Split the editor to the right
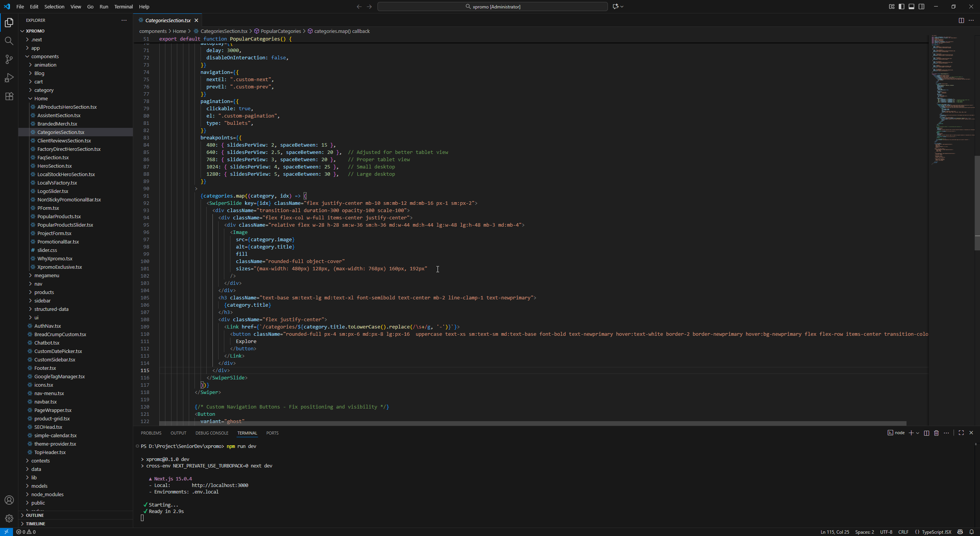Image resolution: width=980 pixels, height=536 pixels. [961, 20]
